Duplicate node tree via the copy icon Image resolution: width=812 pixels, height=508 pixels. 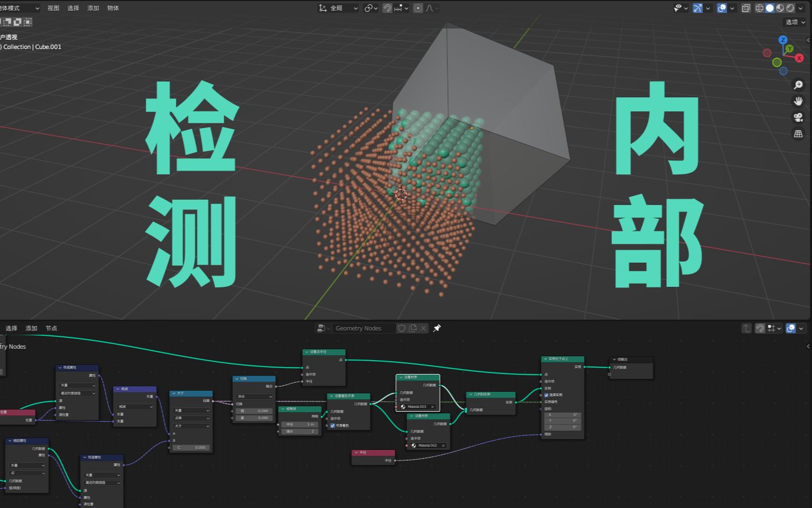413,328
